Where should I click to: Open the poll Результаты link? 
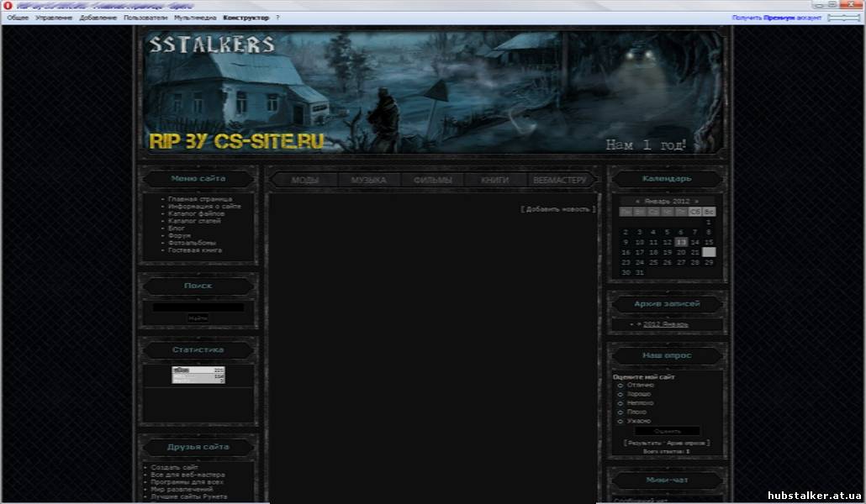tap(645, 444)
